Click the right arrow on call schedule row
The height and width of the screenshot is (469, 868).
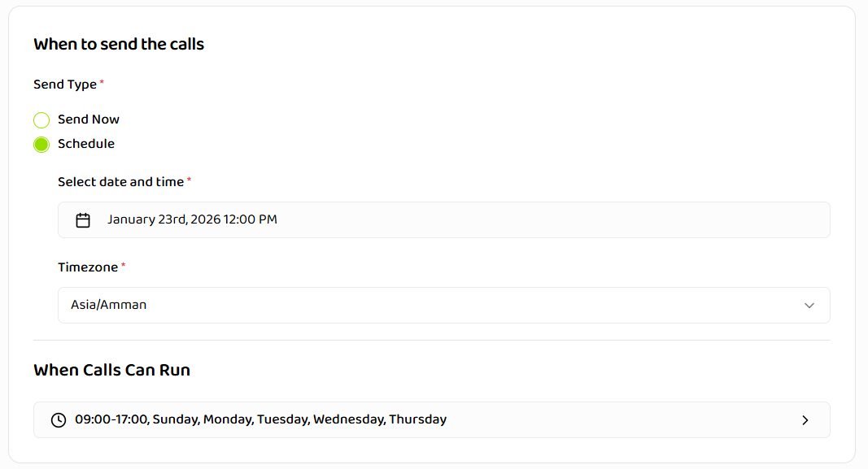click(x=805, y=420)
